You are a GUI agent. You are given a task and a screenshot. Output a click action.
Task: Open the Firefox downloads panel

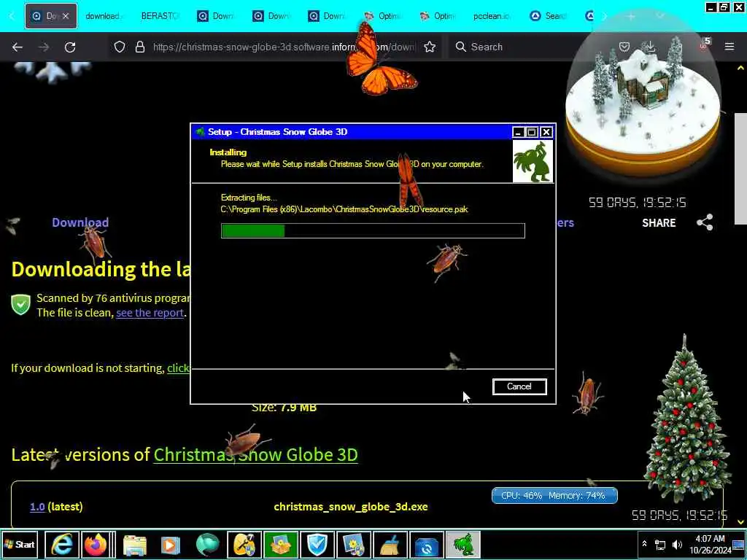click(x=649, y=47)
